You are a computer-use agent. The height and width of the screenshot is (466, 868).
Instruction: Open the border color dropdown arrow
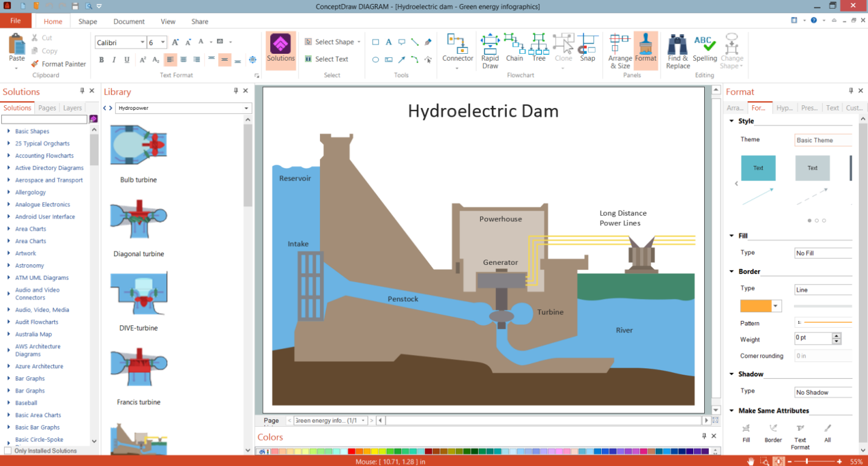click(777, 306)
